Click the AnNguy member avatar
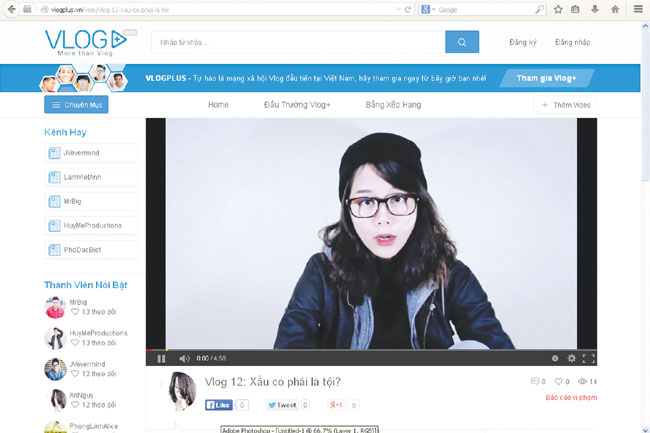The image size is (650, 433). click(58, 400)
